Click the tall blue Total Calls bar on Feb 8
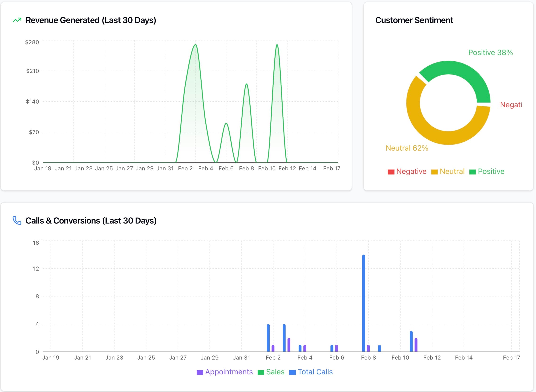Screen dimensions: 536x392 363,297
